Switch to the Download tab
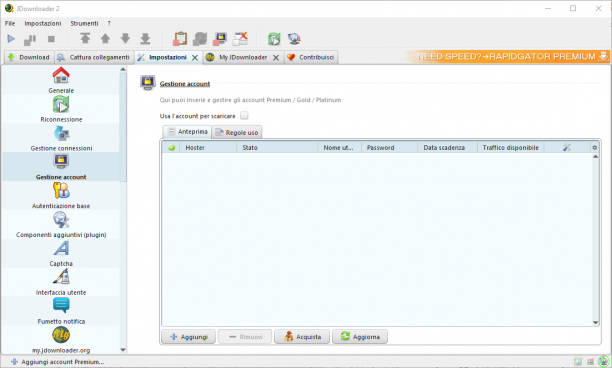612x368 pixels. coord(29,57)
